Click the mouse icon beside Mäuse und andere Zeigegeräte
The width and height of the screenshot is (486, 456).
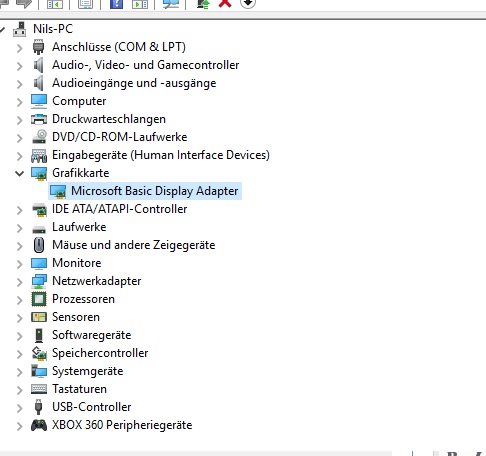[39, 245]
